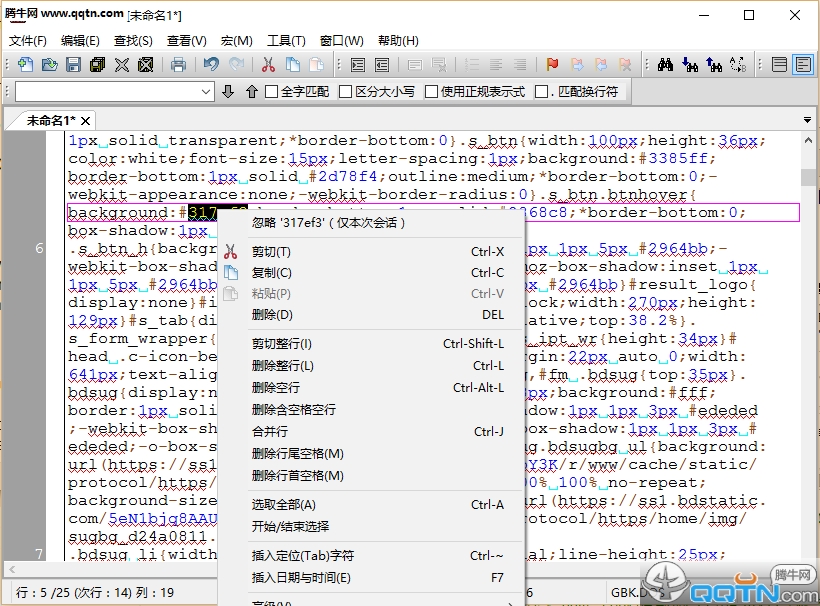This screenshot has width=820, height=606.
Task: Click the print toolbar icon
Action: coord(178,65)
